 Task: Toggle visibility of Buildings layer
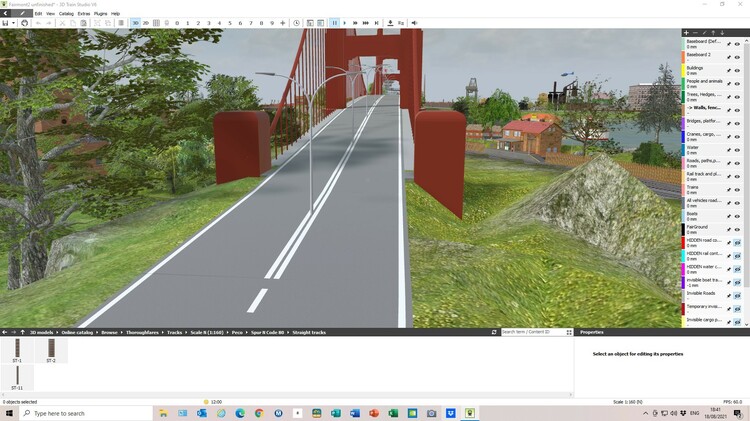coord(737,70)
